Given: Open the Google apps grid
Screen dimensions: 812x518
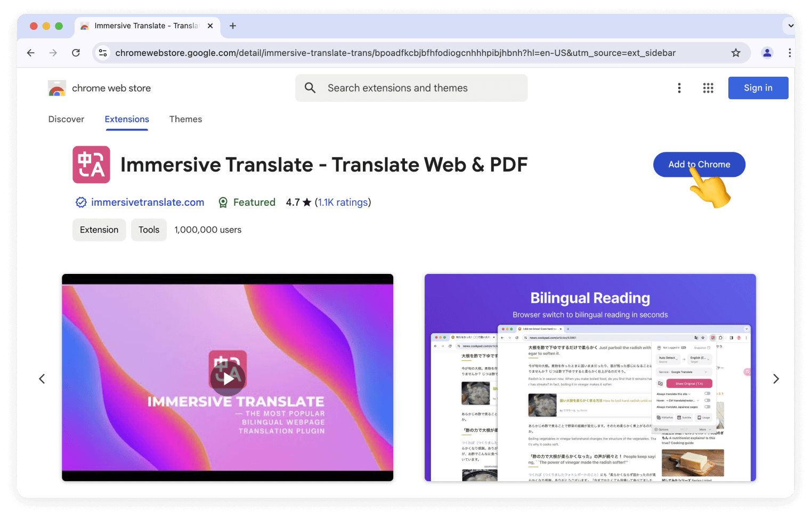Looking at the screenshot, I should [x=708, y=88].
